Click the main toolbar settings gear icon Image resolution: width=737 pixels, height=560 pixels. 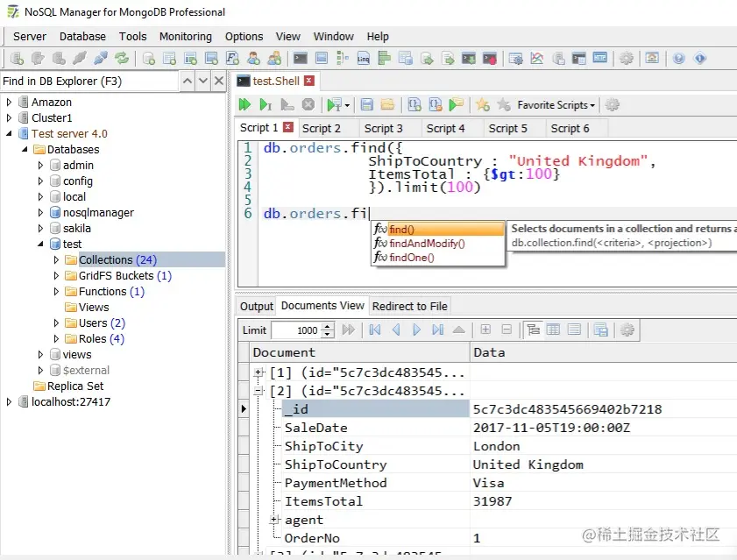[626, 59]
